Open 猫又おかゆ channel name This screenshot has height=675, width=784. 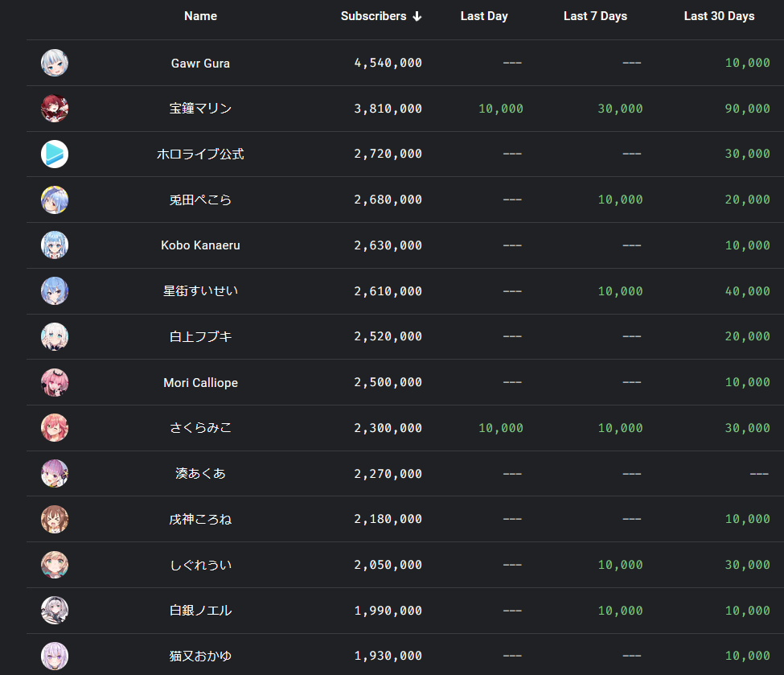pos(200,656)
